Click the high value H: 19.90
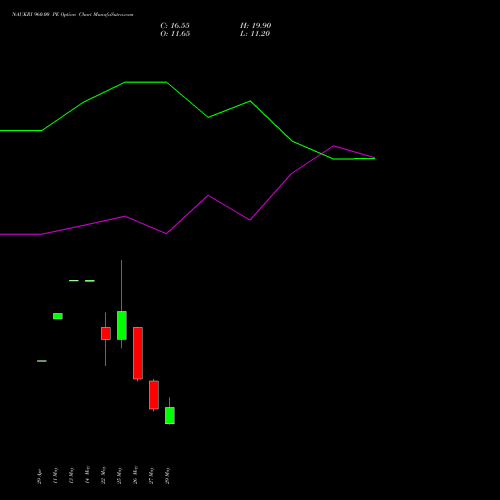Screen dimensions: 500x500 click(x=255, y=26)
